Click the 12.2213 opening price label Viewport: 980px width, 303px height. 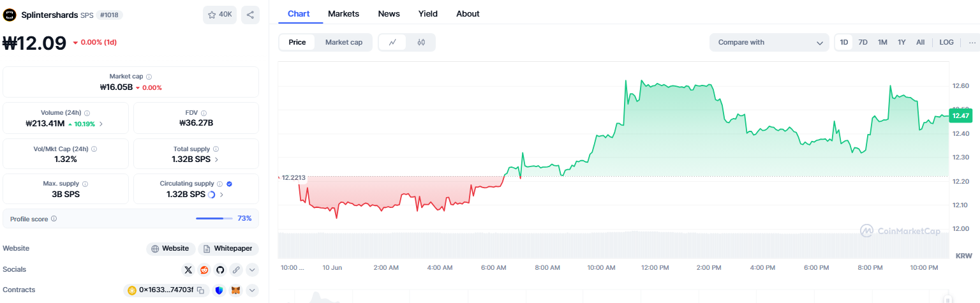(293, 177)
